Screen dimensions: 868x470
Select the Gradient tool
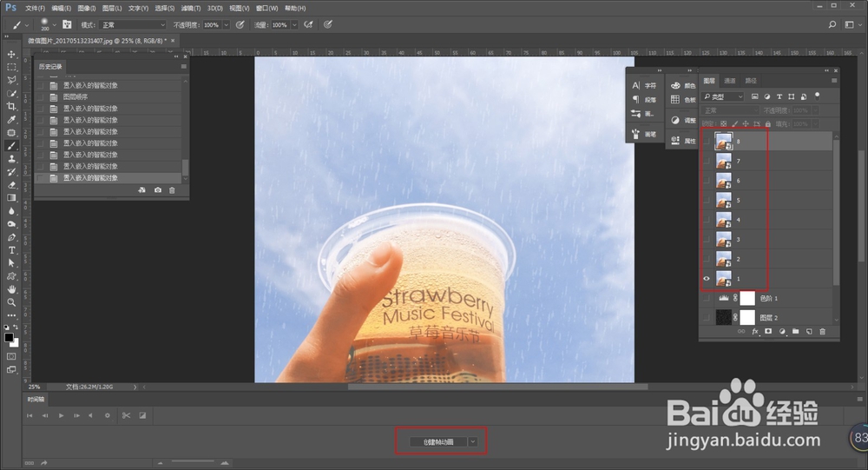[11, 198]
